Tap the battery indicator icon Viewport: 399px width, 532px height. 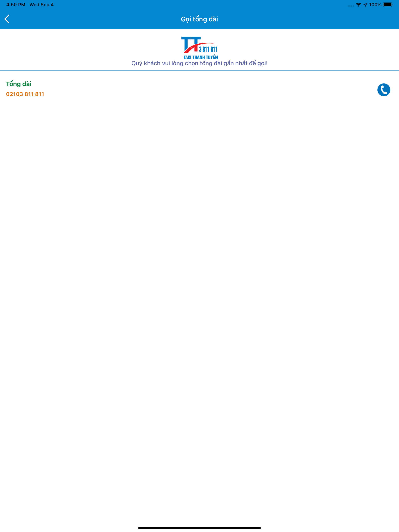coord(388,5)
